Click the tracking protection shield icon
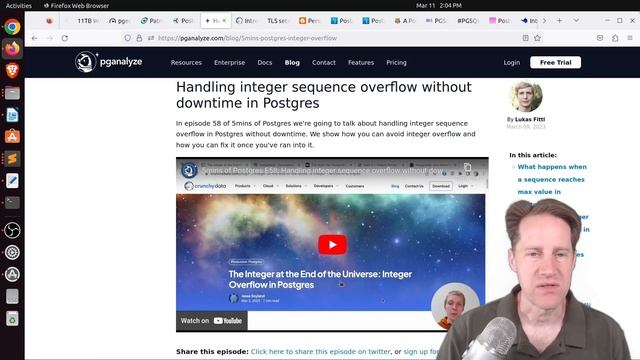 [127, 38]
